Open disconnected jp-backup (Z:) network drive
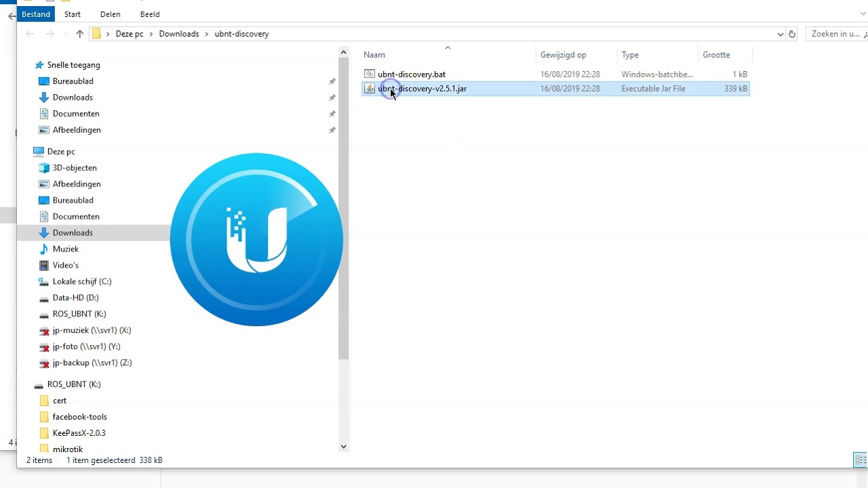The image size is (868, 488). (x=92, y=363)
